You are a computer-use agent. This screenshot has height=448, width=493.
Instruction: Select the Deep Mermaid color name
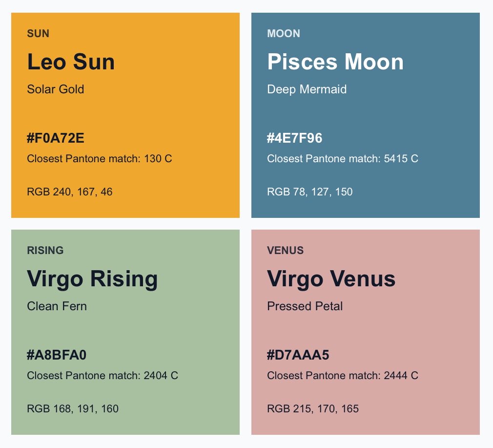tap(307, 89)
